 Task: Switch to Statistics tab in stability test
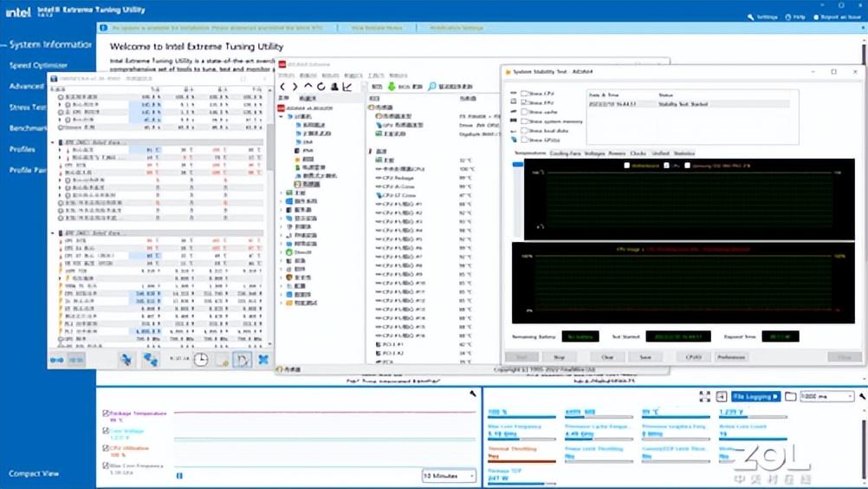(684, 153)
